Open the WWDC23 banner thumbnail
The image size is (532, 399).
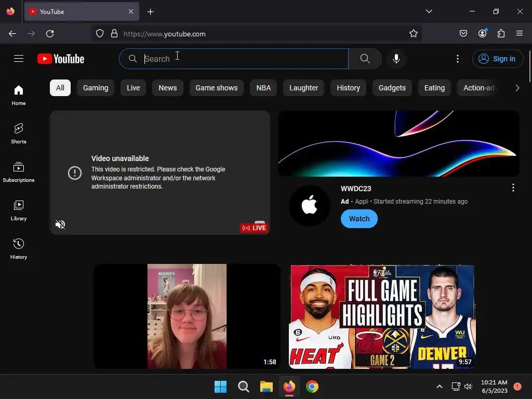pos(398,143)
